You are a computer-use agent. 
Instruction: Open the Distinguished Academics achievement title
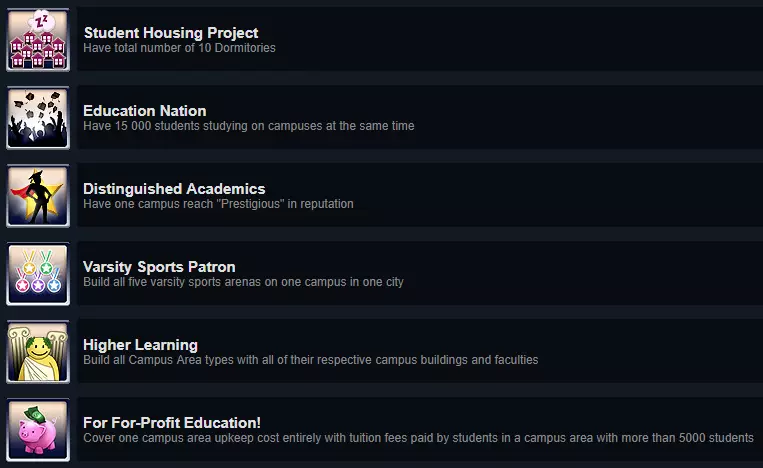[x=174, y=189]
